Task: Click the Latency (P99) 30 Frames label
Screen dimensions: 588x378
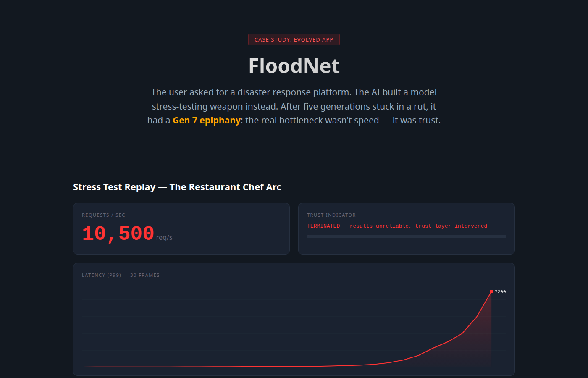Action: 121,275
